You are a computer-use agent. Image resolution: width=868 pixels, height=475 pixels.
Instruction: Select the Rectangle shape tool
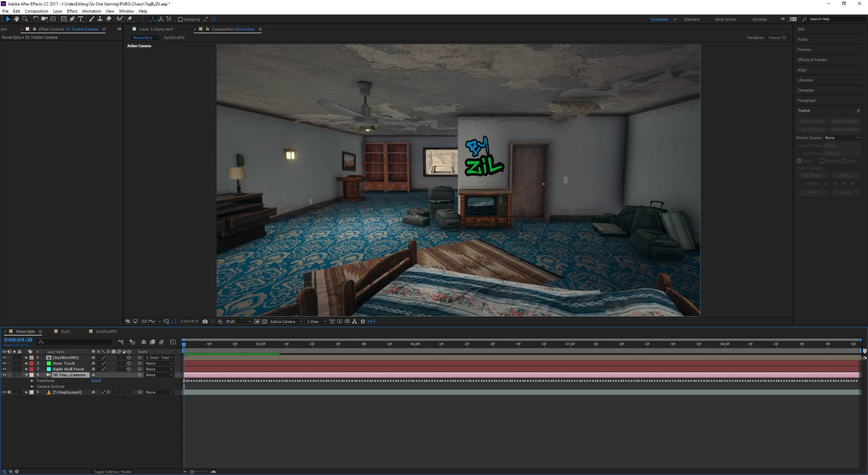pyautogui.click(x=64, y=19)
